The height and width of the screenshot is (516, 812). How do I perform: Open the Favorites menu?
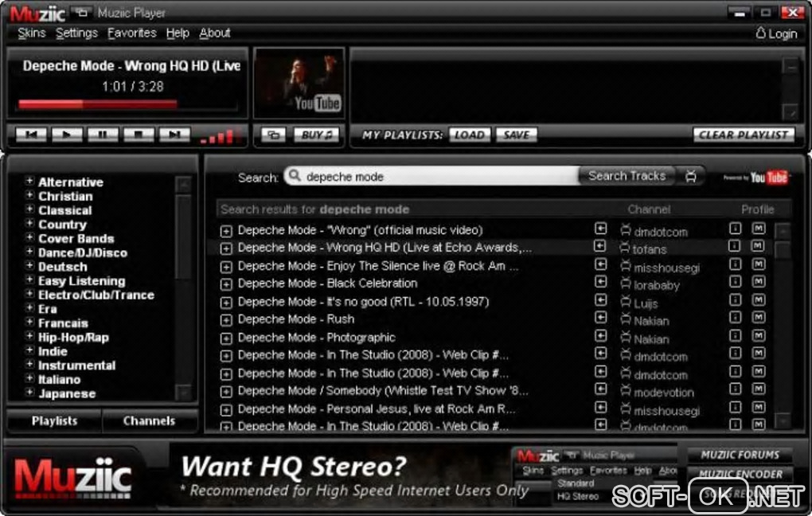pos(131,33)
